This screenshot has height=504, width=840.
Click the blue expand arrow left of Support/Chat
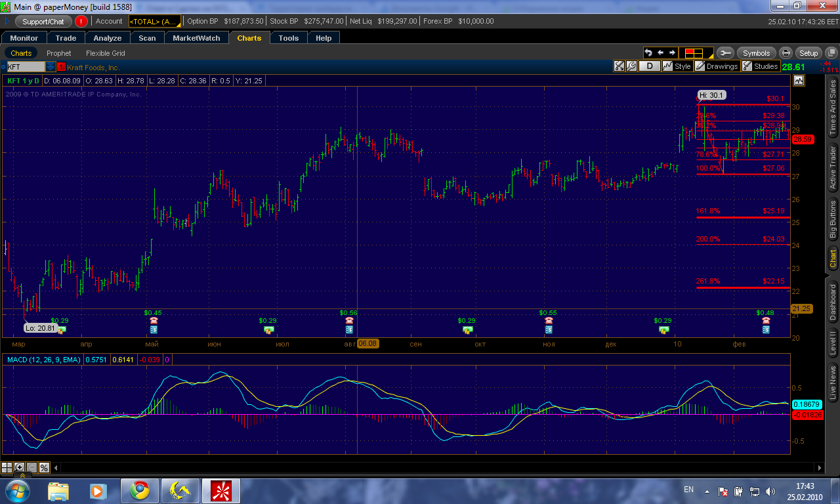tap(7, 21)
